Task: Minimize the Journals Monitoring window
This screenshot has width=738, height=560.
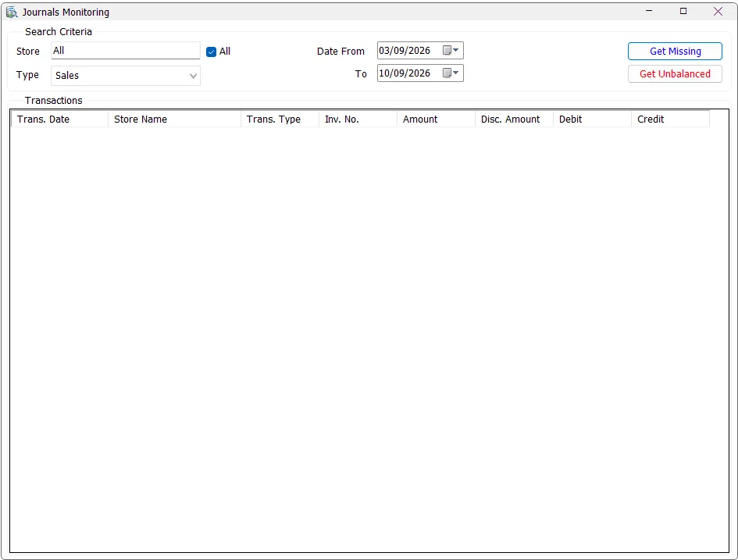Action: click(649, 11)
